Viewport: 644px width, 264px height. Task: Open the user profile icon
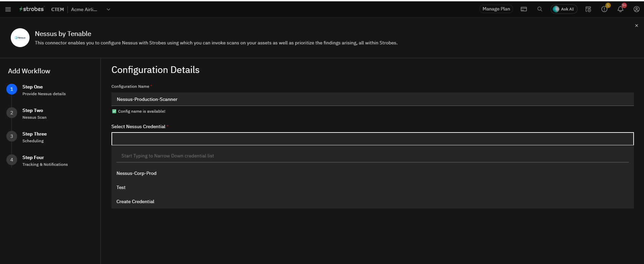pyautogui.click(x=637, y=9)
